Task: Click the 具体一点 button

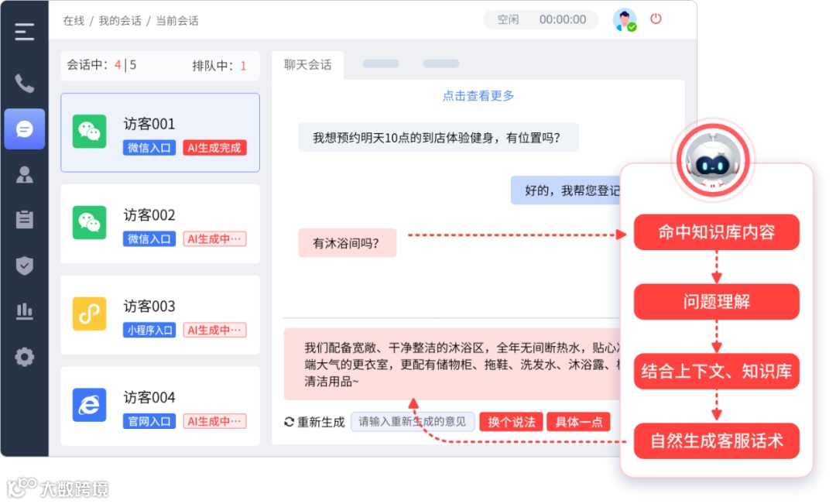Action: click(x=578, y=422)
